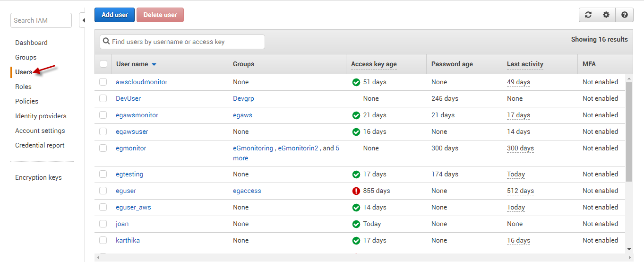Click the Add user button
Image resolution: width=644 pixels, height=262 pixels.
coord(115,15)
